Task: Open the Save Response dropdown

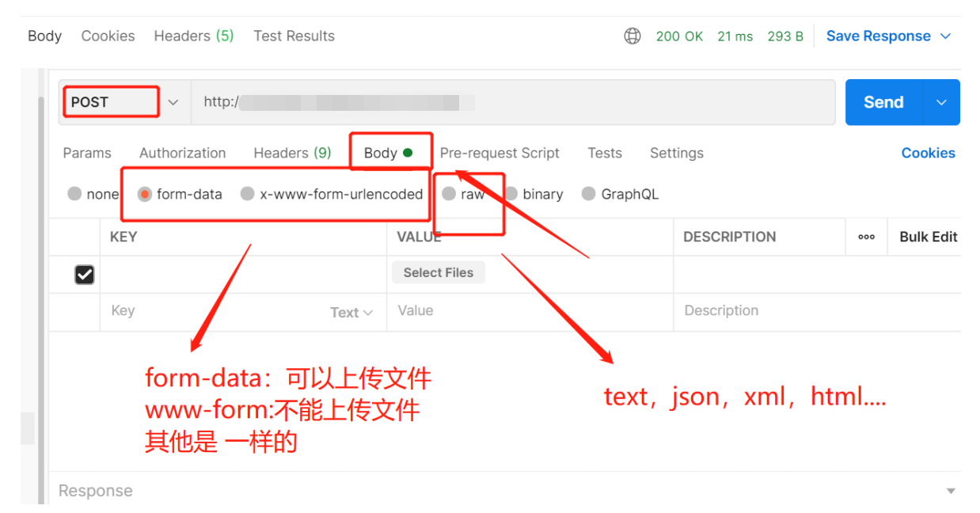Action: coord(945,36)
